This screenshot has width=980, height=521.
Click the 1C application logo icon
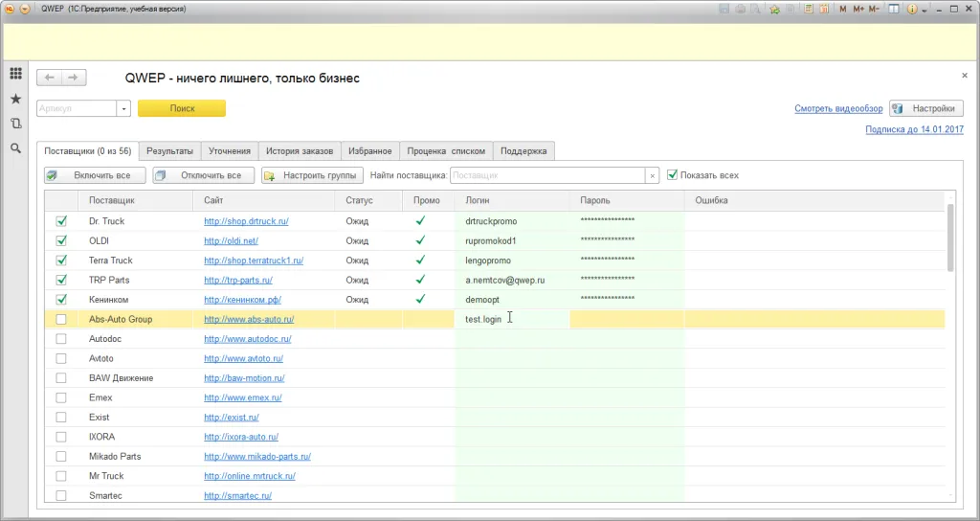click(x=10, y=9)
